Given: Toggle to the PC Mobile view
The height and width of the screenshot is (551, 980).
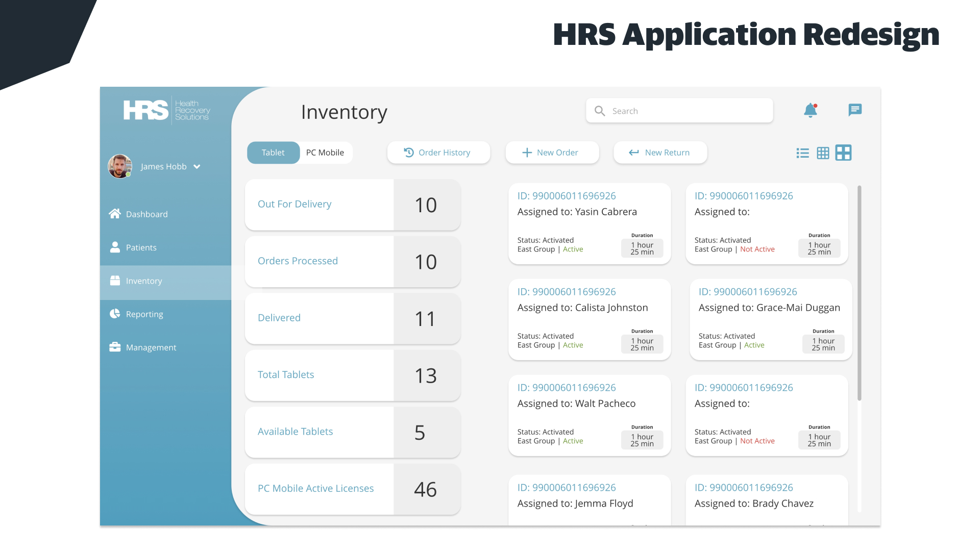Looking at the screenshot, I should [325, 152].
